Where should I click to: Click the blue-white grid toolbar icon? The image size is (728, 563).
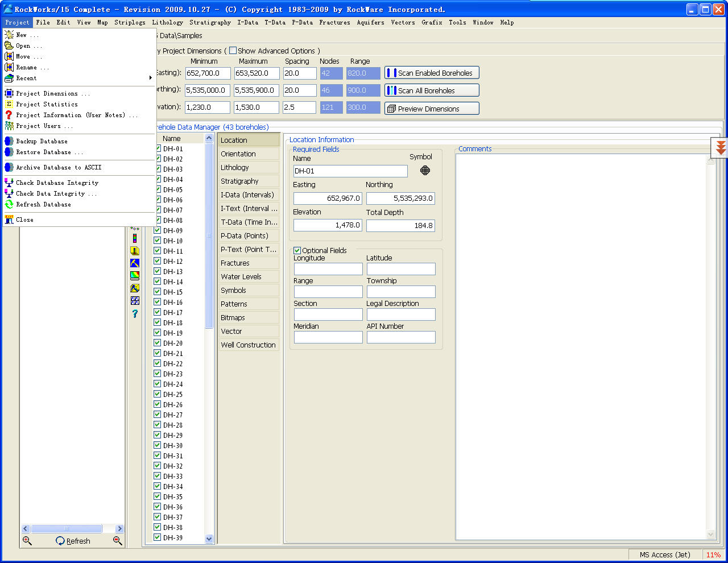pyautogui.click(x=135, y=301)
